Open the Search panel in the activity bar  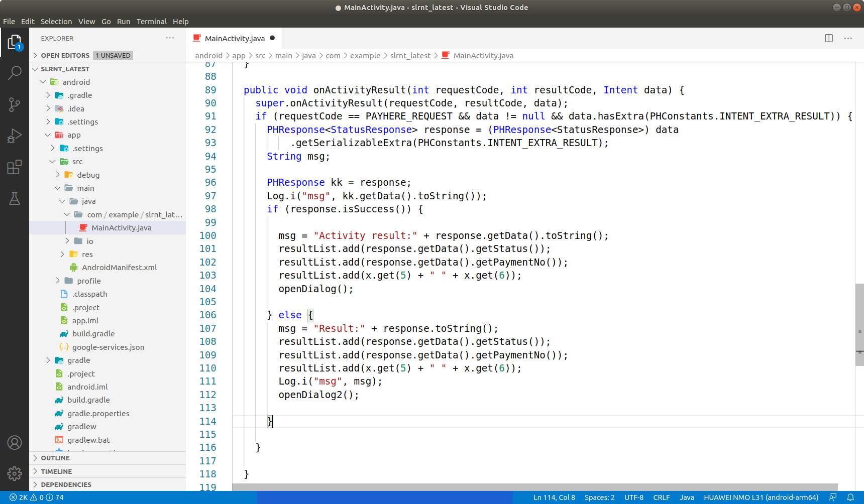tap(15, 73)
